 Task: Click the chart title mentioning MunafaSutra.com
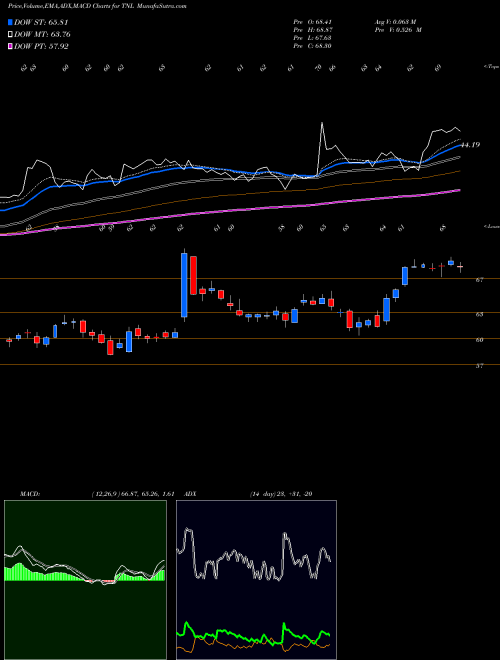[97, 6]
